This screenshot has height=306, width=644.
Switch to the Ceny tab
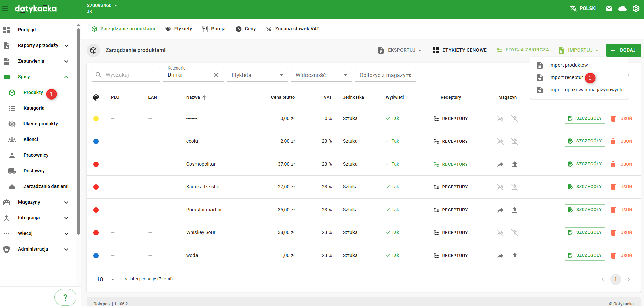pyautogui.click(x=246, y=29)
